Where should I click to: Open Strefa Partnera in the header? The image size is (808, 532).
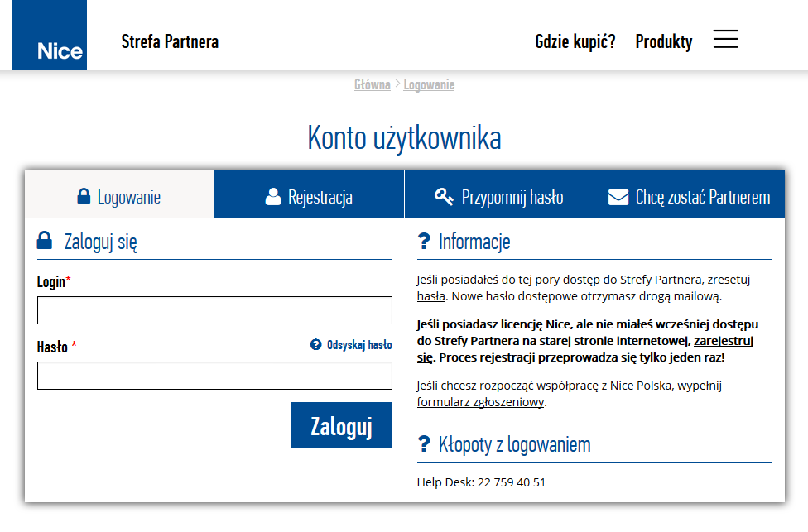click(x=170, y=41)
